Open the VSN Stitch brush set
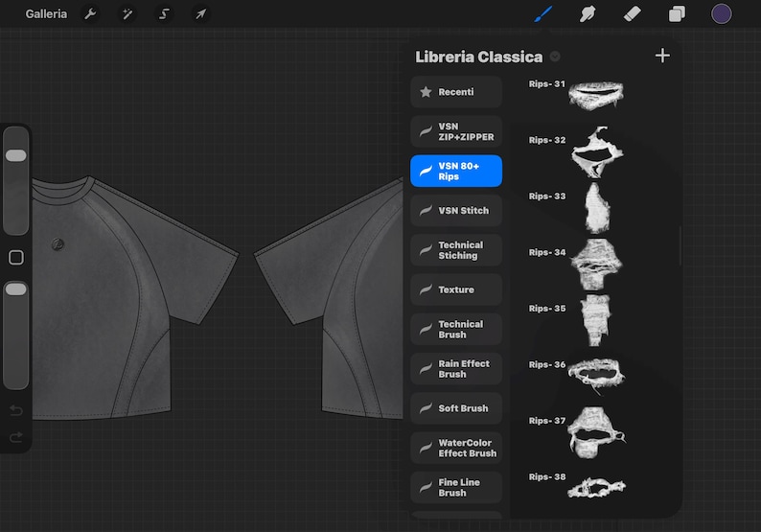 tap(456, 211)
